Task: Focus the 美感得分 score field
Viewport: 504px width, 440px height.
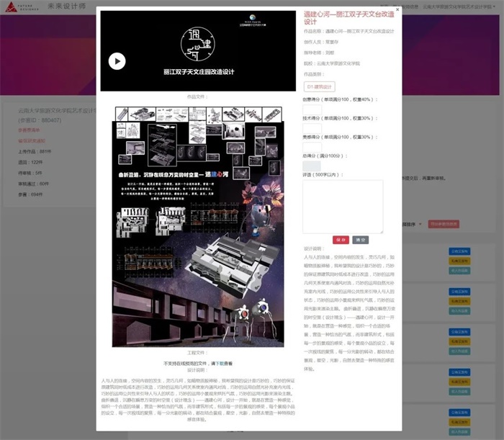Action: pos(312,147)
